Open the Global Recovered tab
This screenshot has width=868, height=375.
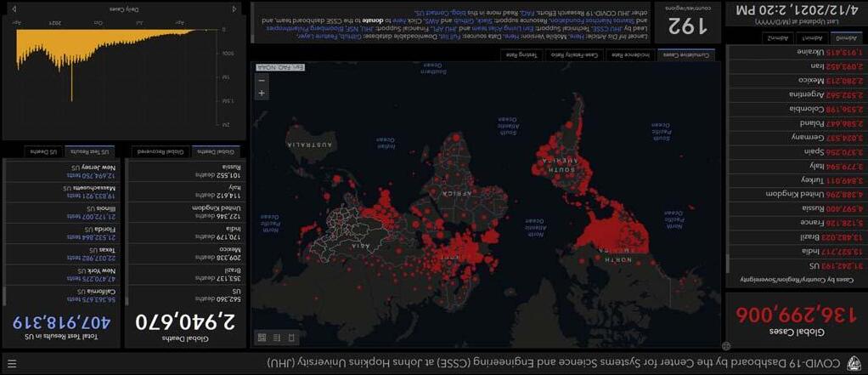click(x=161, y=151)
